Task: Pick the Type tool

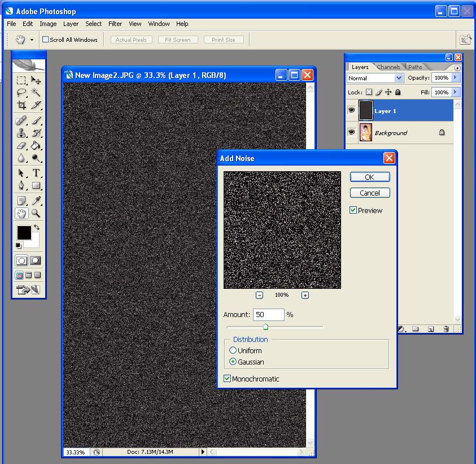Action: [36, 173]
